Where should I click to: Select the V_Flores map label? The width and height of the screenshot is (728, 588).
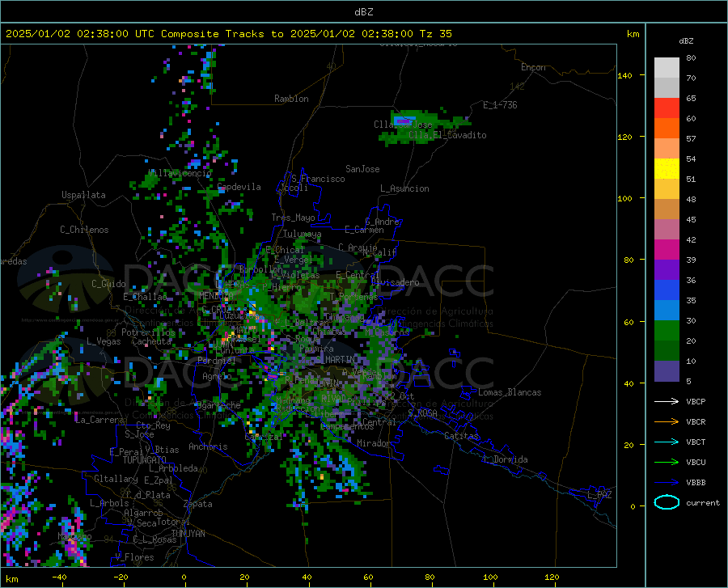tap(134, 557)
